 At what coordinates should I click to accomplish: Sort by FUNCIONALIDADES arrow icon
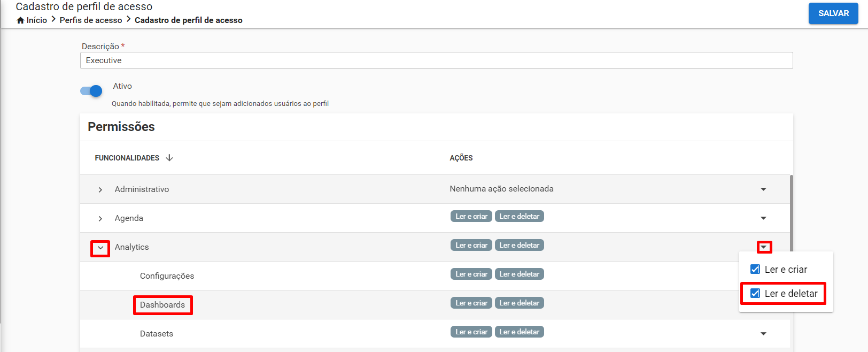click(169, 158)
